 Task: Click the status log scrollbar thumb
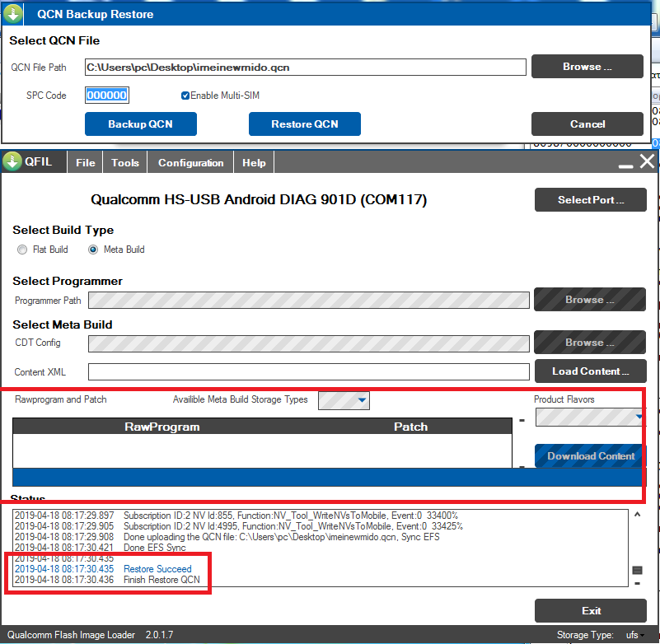tap(638, 570)
